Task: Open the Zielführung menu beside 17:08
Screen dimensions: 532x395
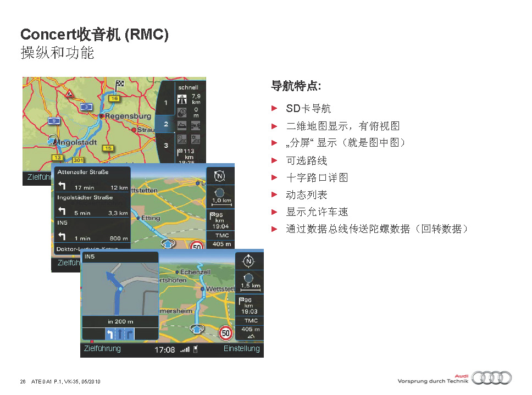Action: 102,348
